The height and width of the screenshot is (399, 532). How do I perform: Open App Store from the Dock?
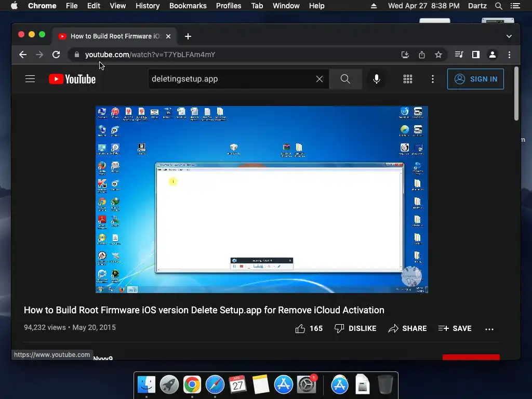(x=283, y=385)
